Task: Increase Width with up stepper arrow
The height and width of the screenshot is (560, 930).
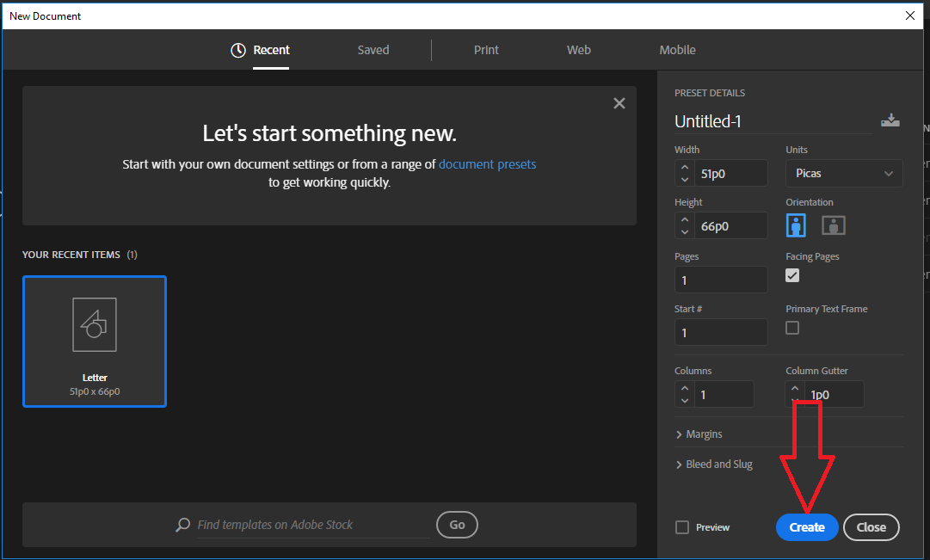Action: click(685, 167)
